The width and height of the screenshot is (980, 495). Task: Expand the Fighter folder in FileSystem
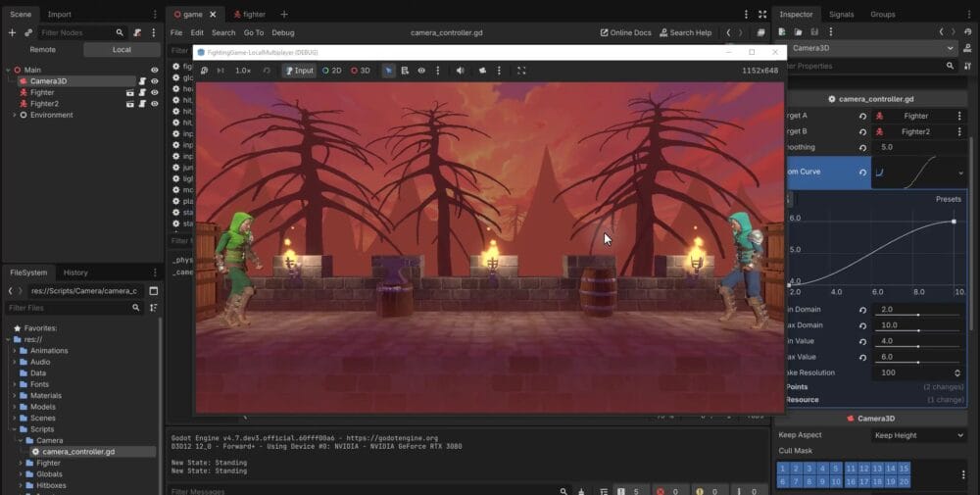click(x=21, y=463)
